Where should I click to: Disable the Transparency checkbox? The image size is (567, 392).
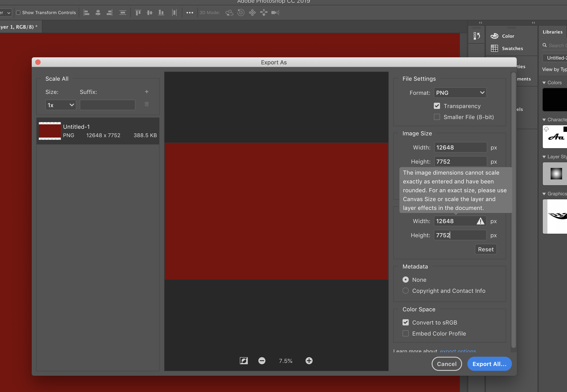pyautogui.click(x=437, y=106)
